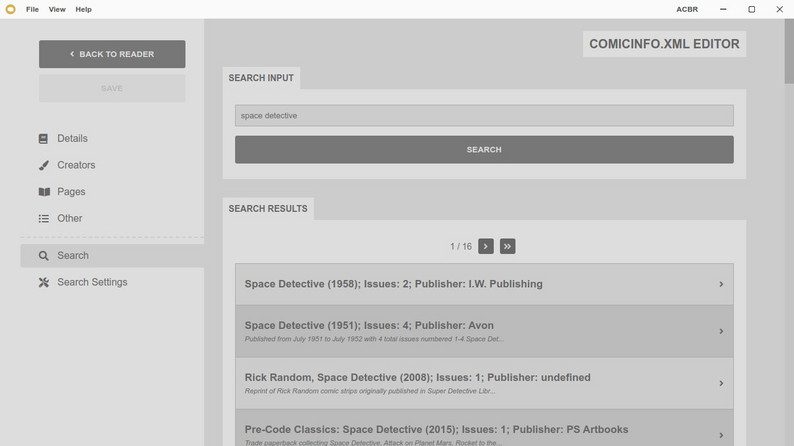
Task: Open the Help menu
Action: 84,9
